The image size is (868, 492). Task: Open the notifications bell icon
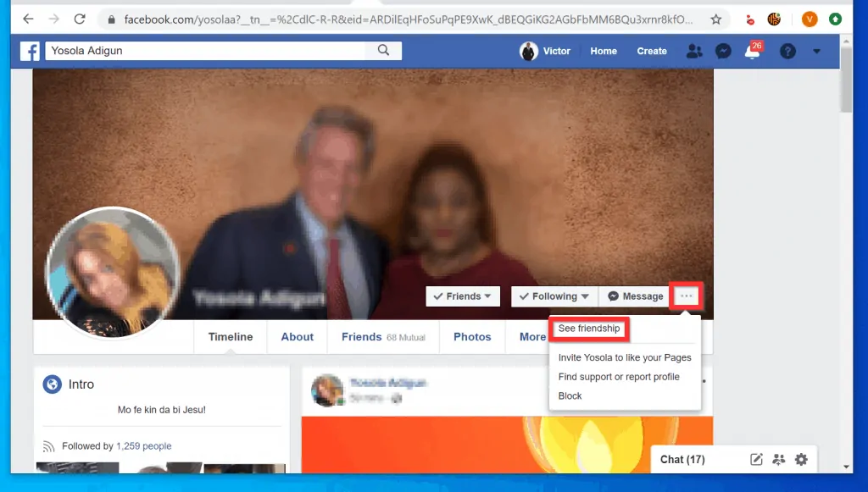tap(753, 52)
